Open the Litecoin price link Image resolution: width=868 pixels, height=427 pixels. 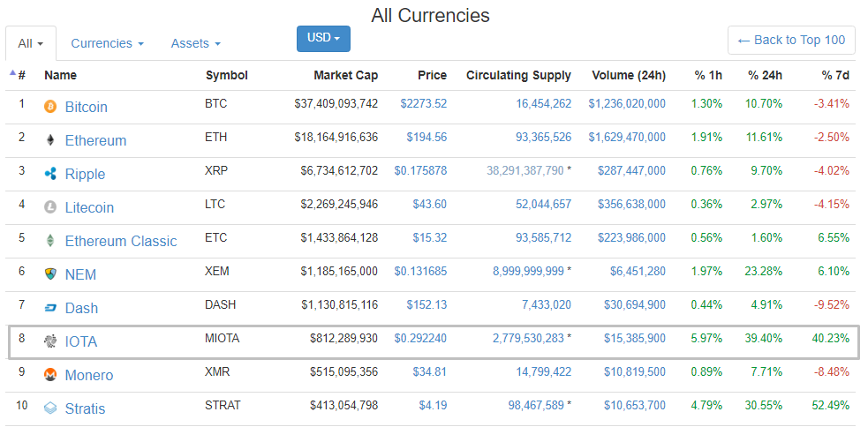[429, 204]
